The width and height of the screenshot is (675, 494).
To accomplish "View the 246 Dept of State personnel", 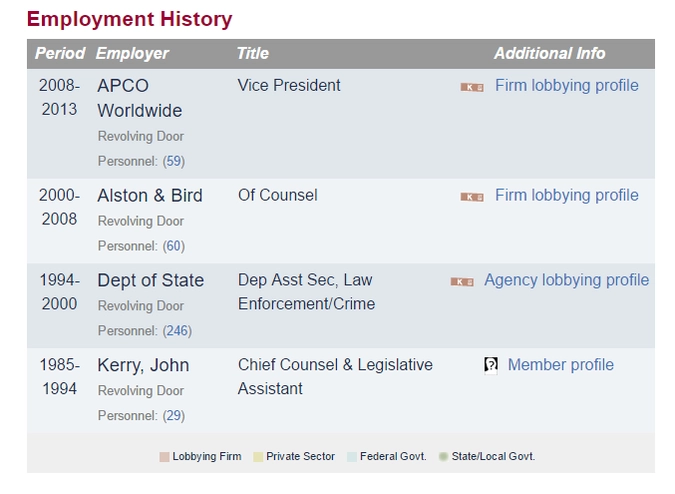I will pos(177,331).
